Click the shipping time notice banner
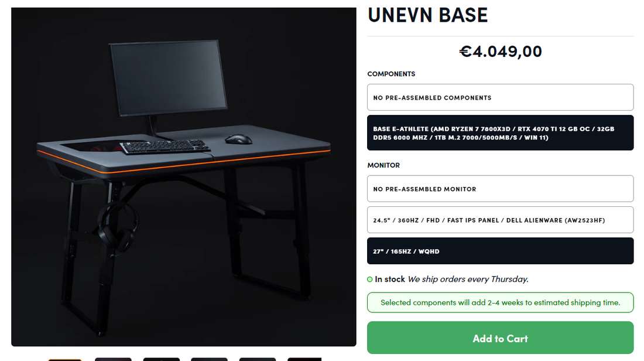Screen dimensions: 644x361 coord(500,302)
